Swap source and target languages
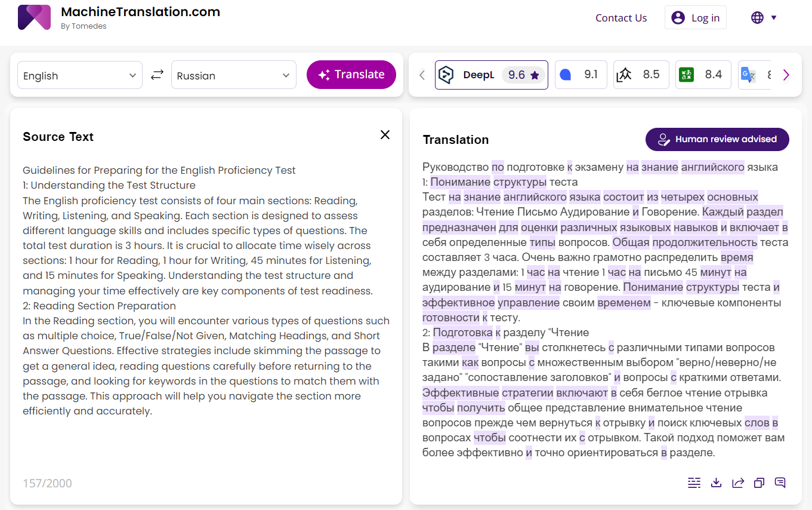 point(157,75)
